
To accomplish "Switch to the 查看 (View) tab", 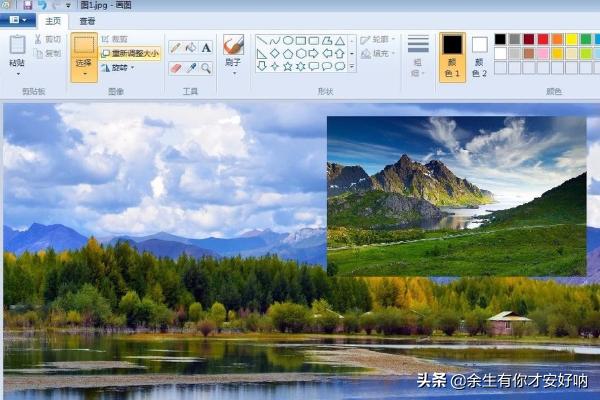I will click(88, 20).
